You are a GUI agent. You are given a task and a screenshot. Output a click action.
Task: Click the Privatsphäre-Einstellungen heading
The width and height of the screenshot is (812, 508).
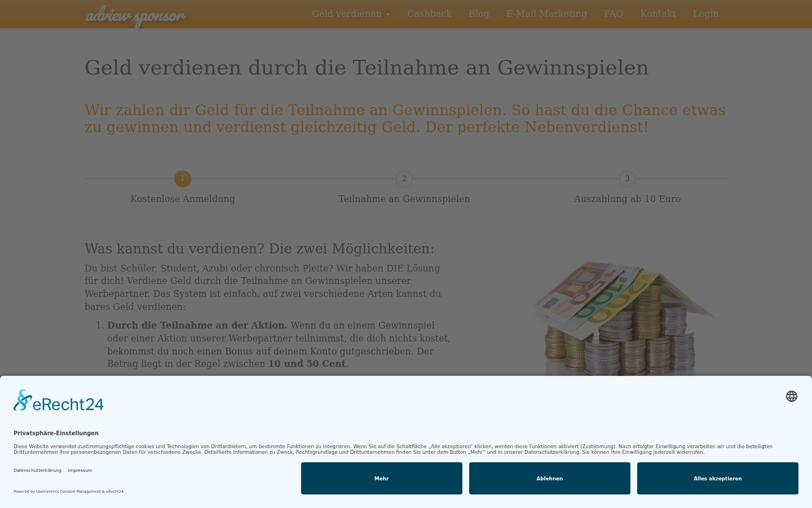56,433
